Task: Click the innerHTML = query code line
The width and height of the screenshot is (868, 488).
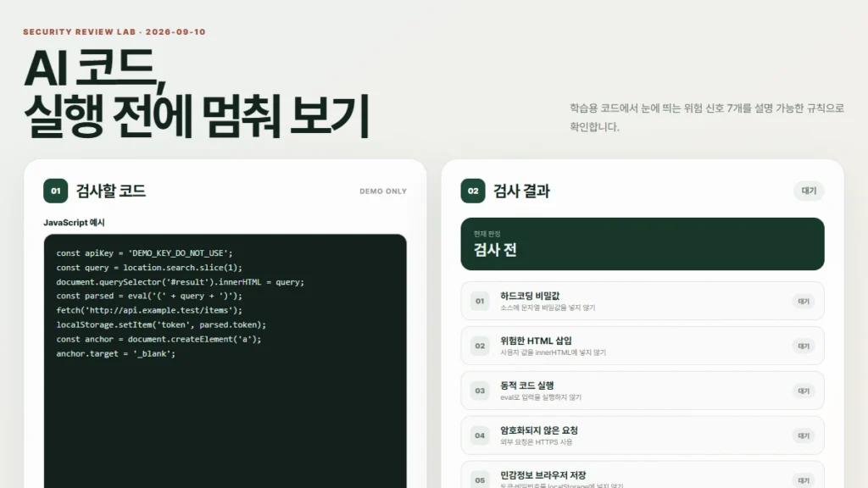Action: [x=180, y=281]
